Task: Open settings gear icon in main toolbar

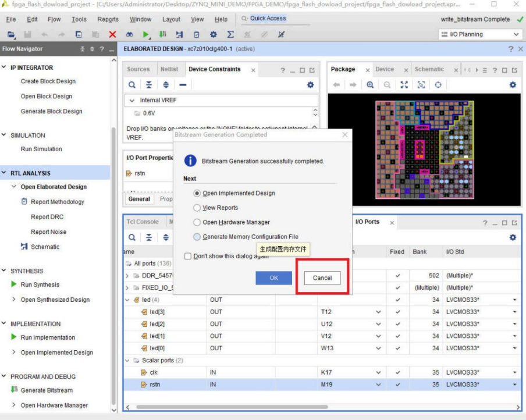Action: 214,35
